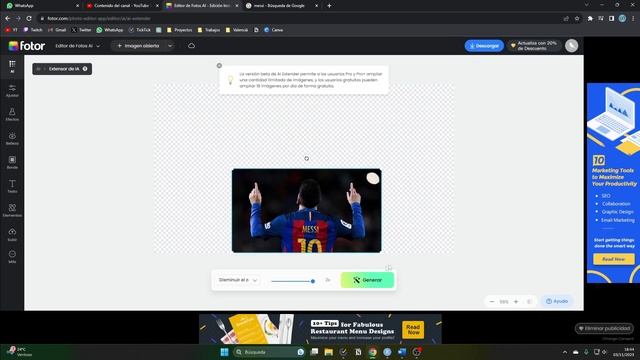640x360 pixels.
Task: Open Google Chrome from the taskbar
Action: (373, 352)
